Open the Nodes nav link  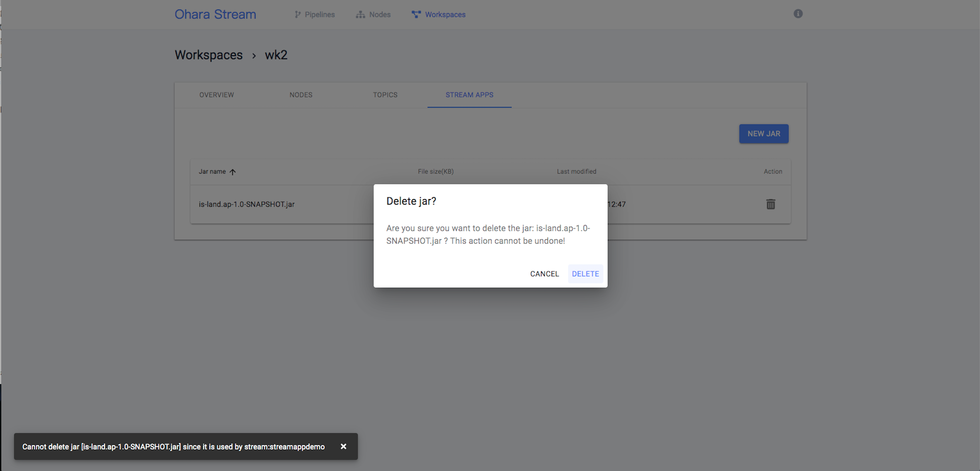coord(373,15)
